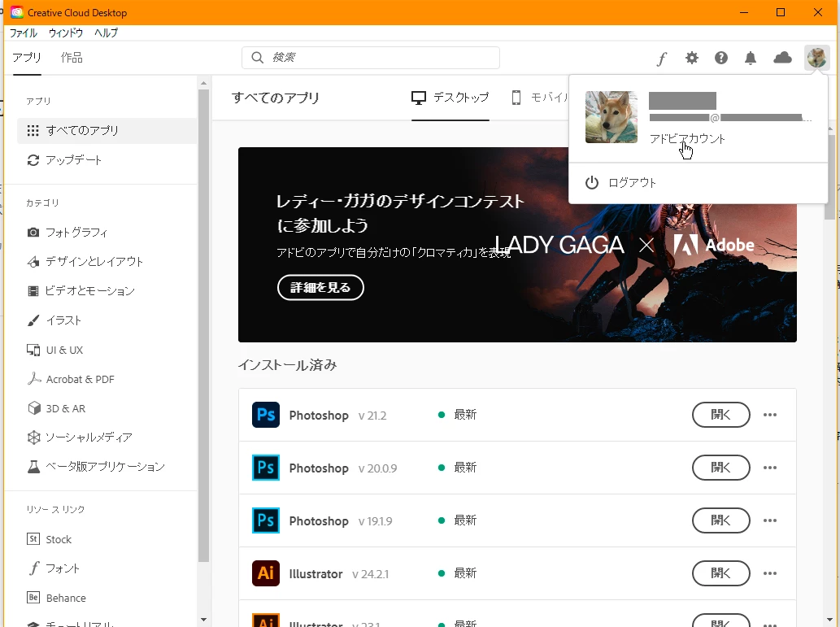
Task: Click the Photoshop v 21.2 app icon
Action: (x=266, y=415)
